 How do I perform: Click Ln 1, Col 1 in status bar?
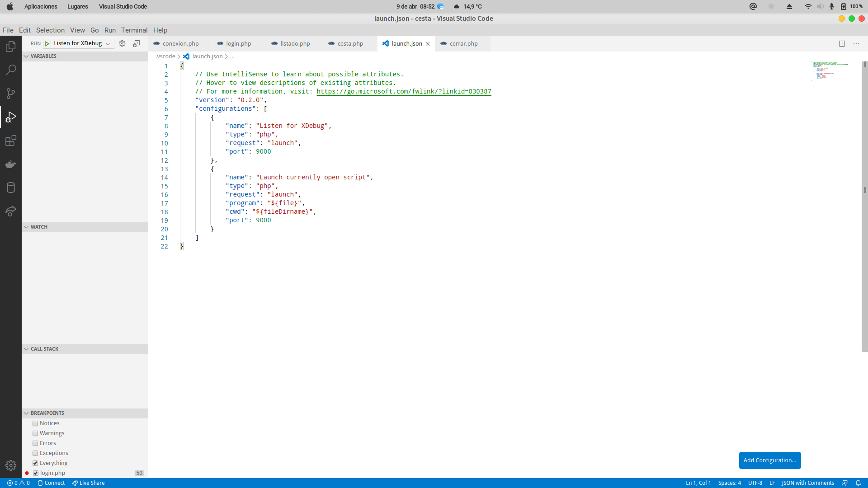698,483
